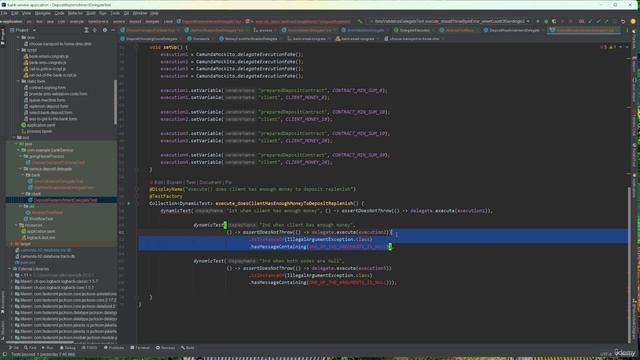Collapse all nodes in the Project panel
This screenshot has width=640, height=360.
[x=95, y=30]
